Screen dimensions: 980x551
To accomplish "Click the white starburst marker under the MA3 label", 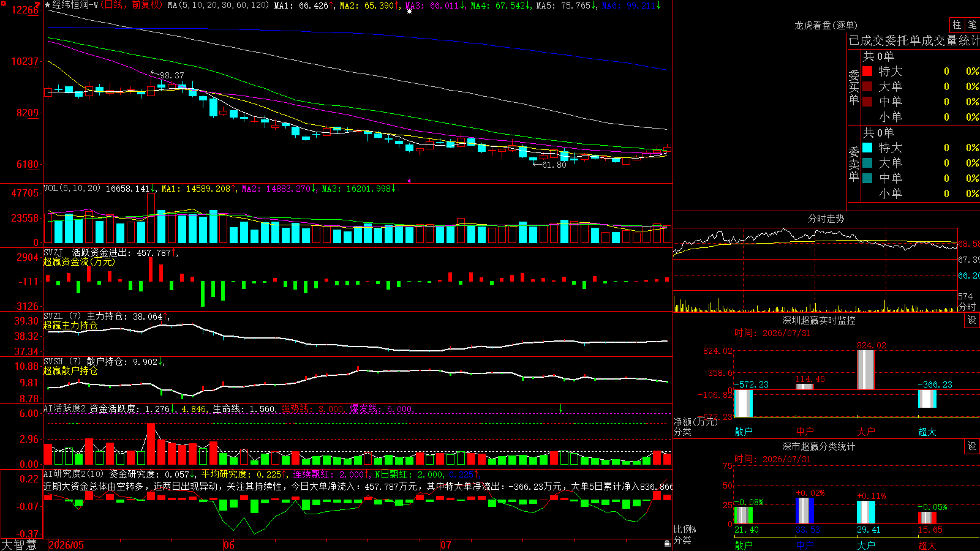I will tap(409, 11).
